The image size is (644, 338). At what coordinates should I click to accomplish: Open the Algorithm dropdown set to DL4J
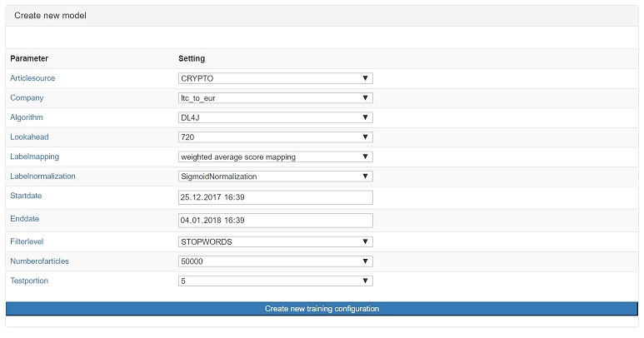pos(275,117)
